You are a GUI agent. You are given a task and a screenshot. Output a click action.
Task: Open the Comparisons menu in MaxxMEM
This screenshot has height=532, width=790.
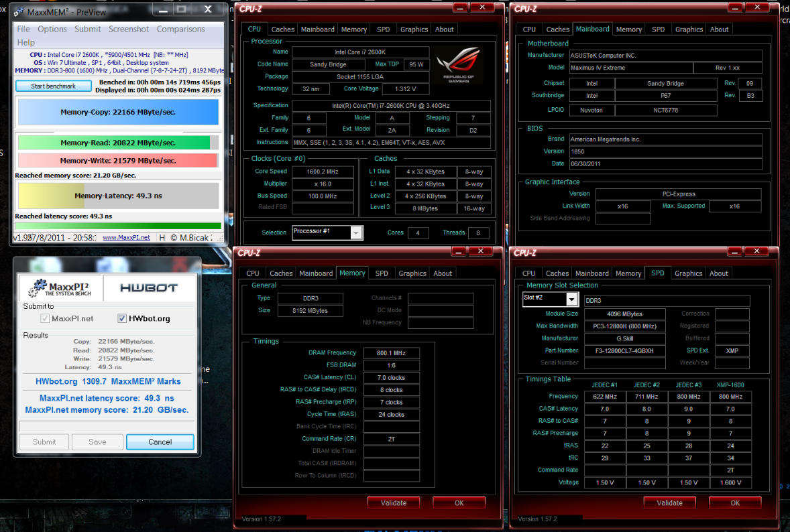click(180, 29)
